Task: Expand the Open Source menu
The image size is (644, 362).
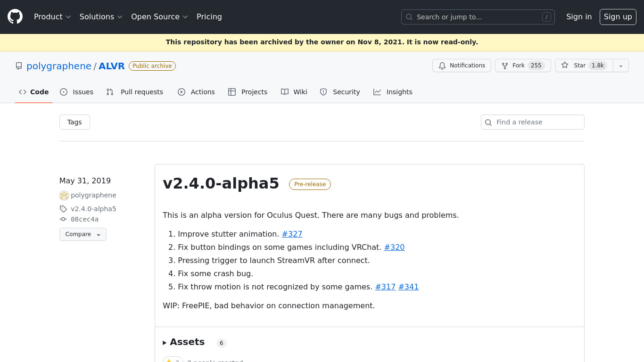Action: 159,16
